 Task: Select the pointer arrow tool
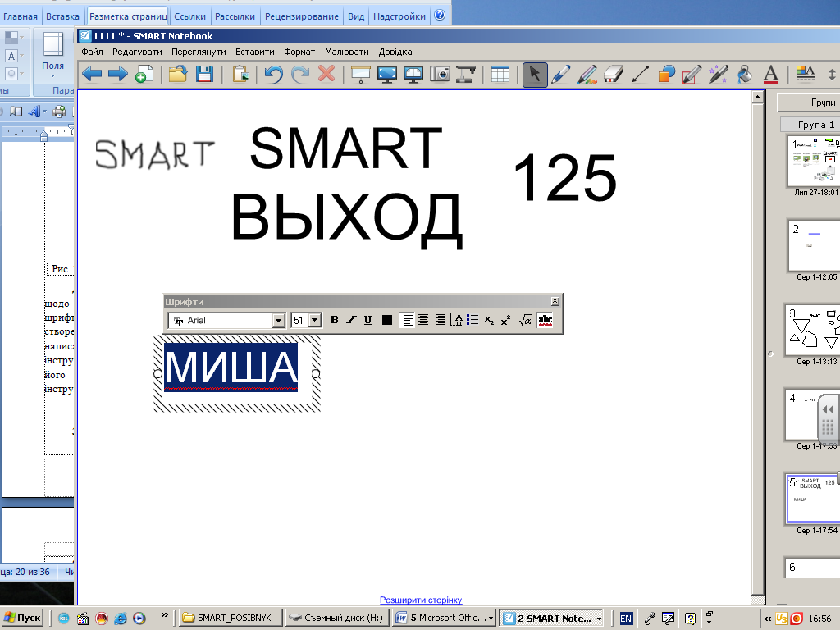pyautogui.click(x=535, y=74)
